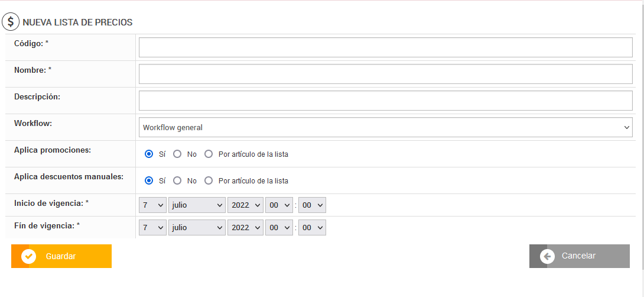Choose 'Por artículo de la lista' for descuentos manuales
The height and width of the screenshot is (297, 644).
point(209,181)
